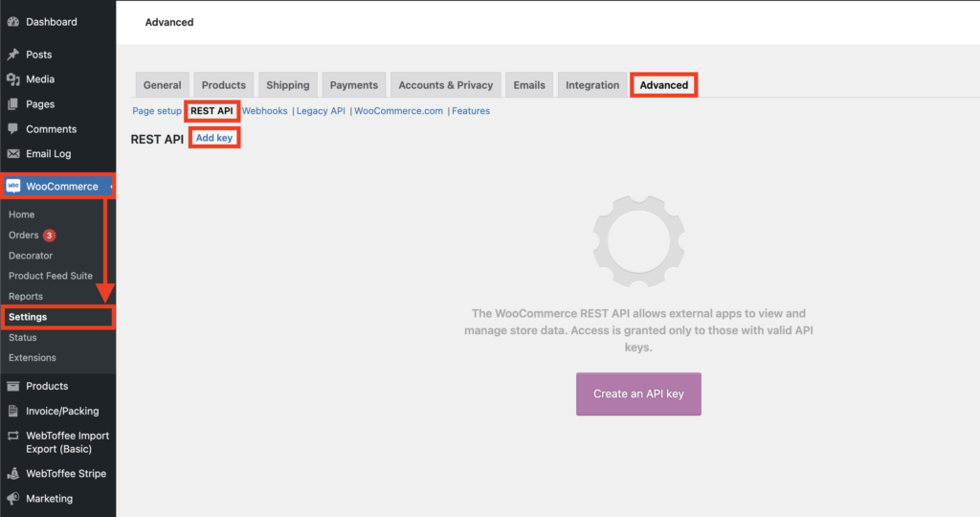Click the Pages document icon
Image resolution: width=980 pixels, height=517 pixels.
click(13, 104)
